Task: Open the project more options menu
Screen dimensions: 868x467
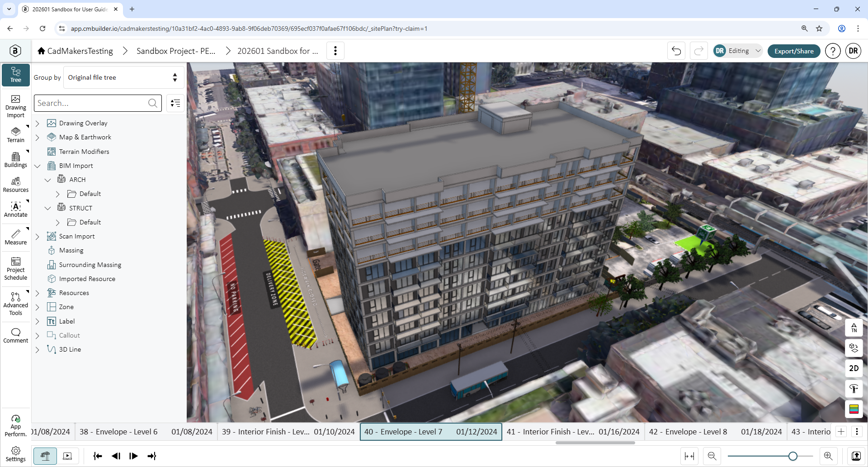Action: point(335,51)
